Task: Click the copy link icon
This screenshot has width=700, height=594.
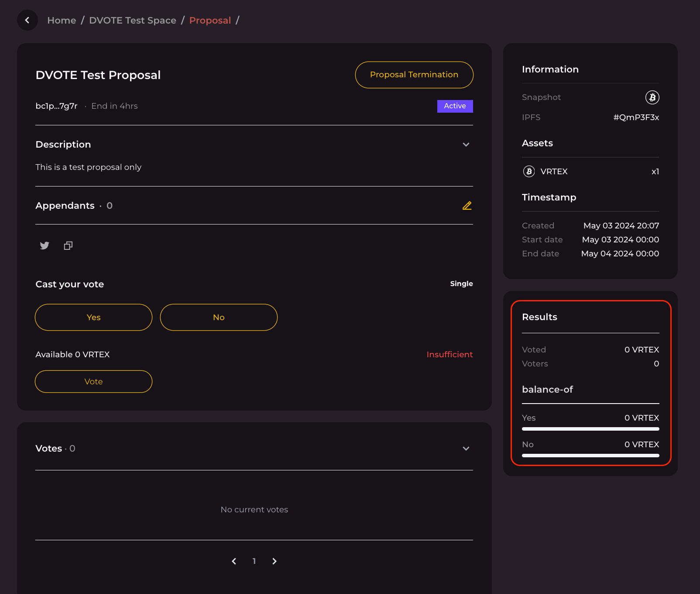Action: click(68, 245)
